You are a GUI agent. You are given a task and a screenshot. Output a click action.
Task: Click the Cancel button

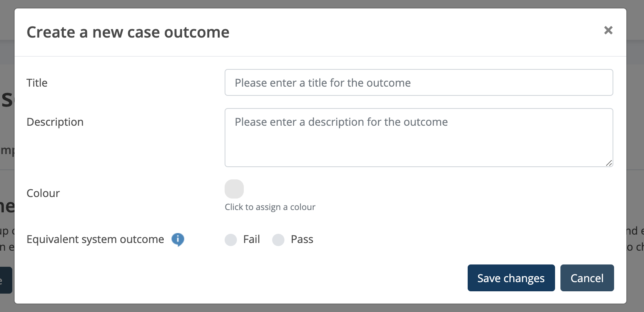587,278
